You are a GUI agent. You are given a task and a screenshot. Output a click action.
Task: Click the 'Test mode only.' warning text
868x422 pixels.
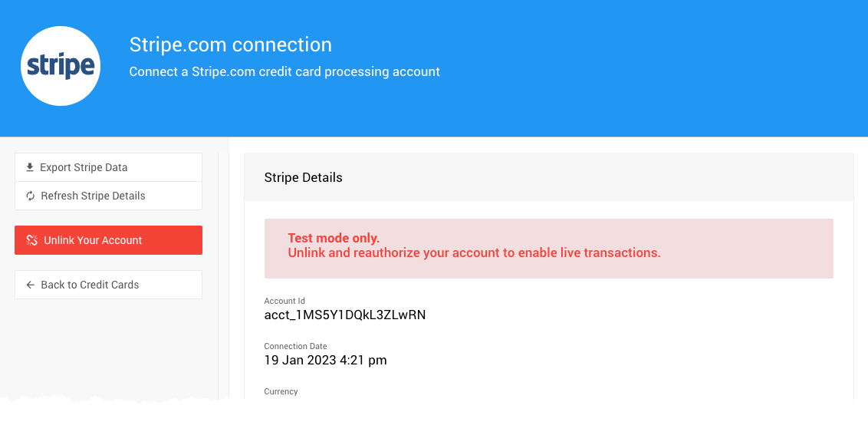pyautogui.click(x=334, y=238)
